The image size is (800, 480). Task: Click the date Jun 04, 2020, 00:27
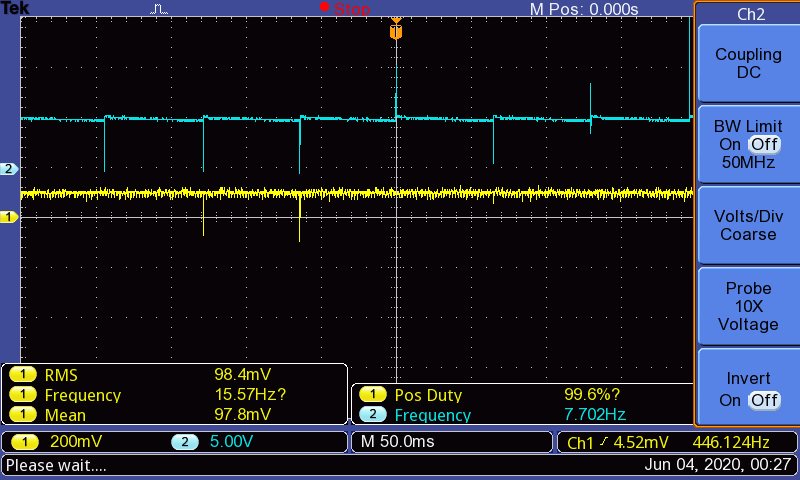click(717, 465)
